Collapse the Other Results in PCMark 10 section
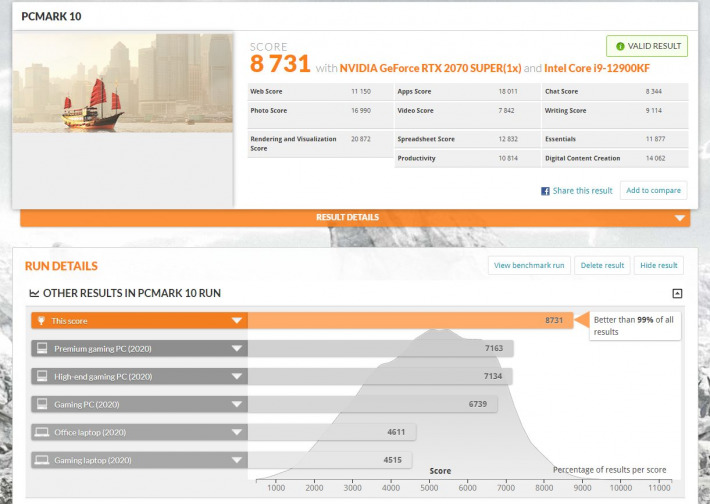The image size is (710, 504). tap(677, 293)
